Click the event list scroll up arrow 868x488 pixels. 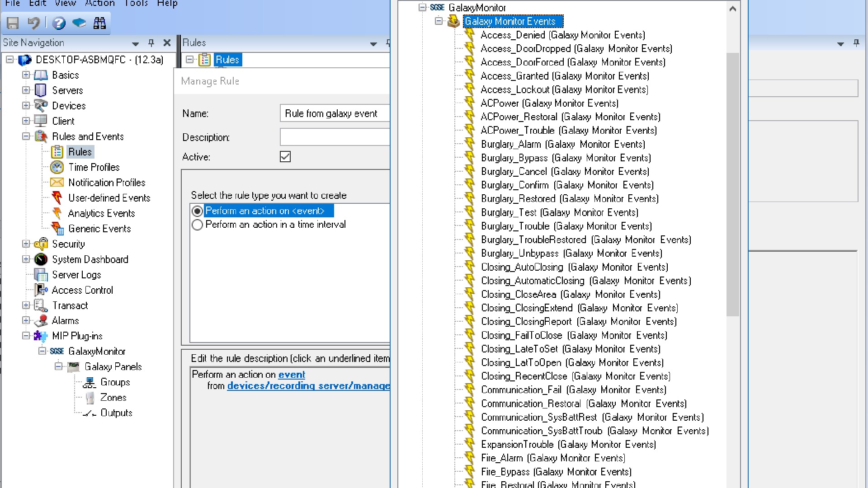tap(733, 8)
